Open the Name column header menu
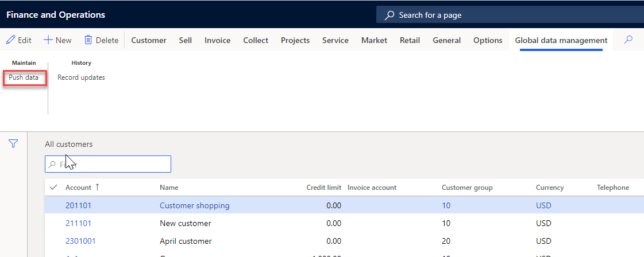Screen dimensions: 644x257 click(169, 188)
